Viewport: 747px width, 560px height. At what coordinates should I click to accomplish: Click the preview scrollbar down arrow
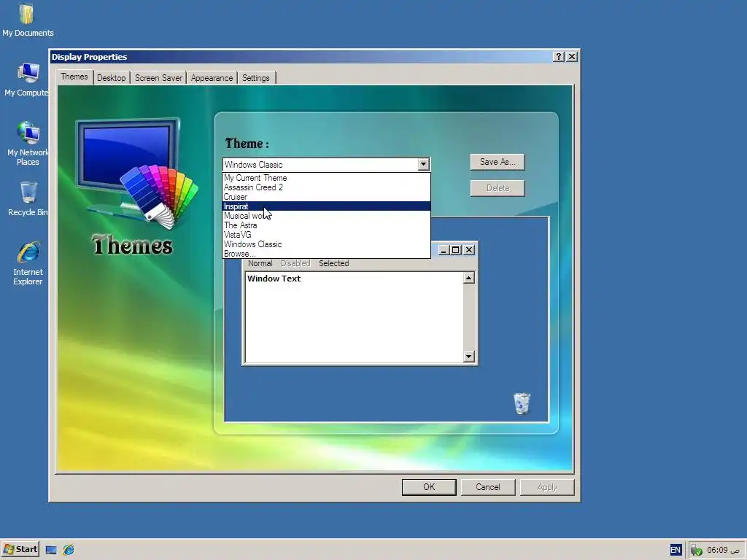click(469, 356)
